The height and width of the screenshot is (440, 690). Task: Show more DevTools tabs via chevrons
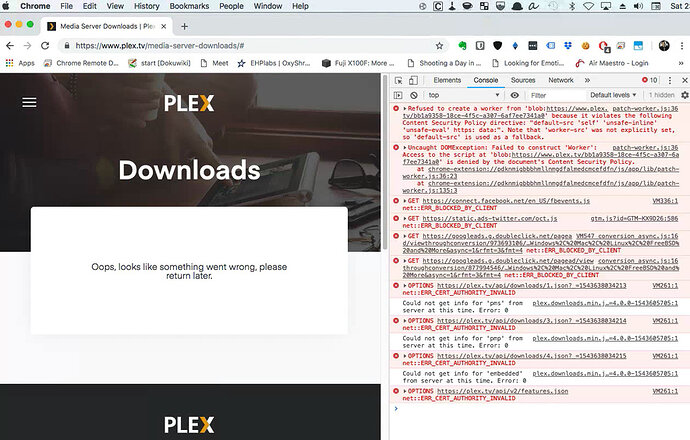coord(587,80)
